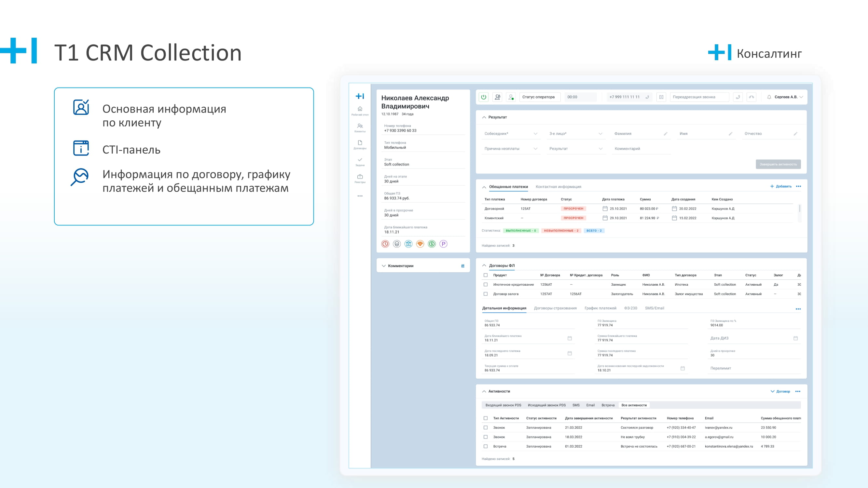The width and height of the screenshot is (868, 488).
Task: Click the Завершить активность button
Action: pyautogui.click(x=778, y=164)
